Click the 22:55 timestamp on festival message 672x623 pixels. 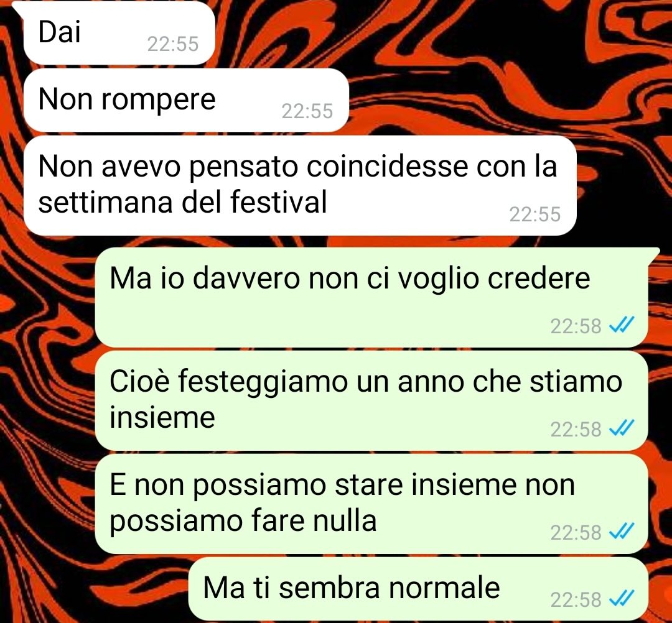(535, 215)
